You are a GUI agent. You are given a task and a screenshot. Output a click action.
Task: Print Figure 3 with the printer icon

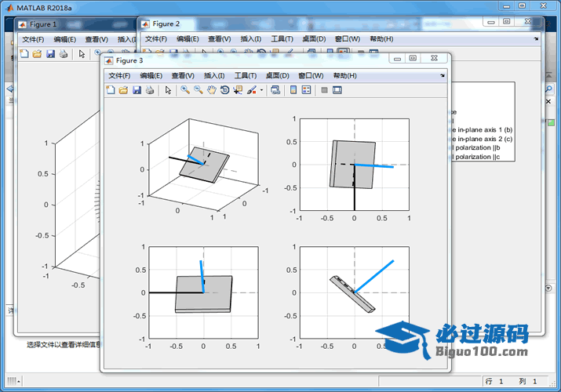coord(149,90)
